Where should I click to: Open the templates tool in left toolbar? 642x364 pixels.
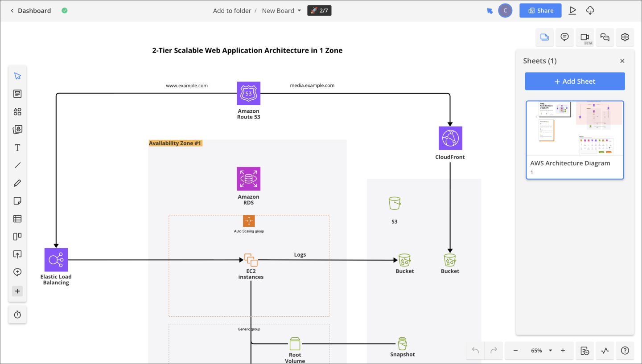(17, 94)
